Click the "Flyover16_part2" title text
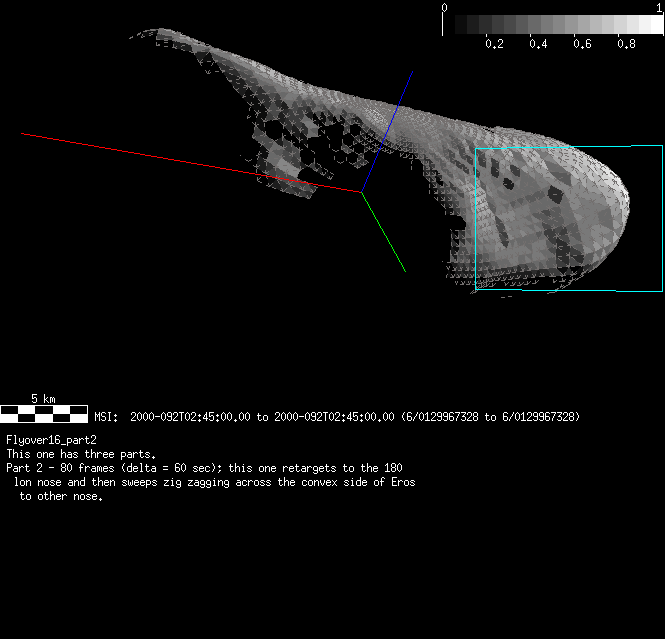The height and width of the screenshot is (639, 665). [x=51, y=439]
